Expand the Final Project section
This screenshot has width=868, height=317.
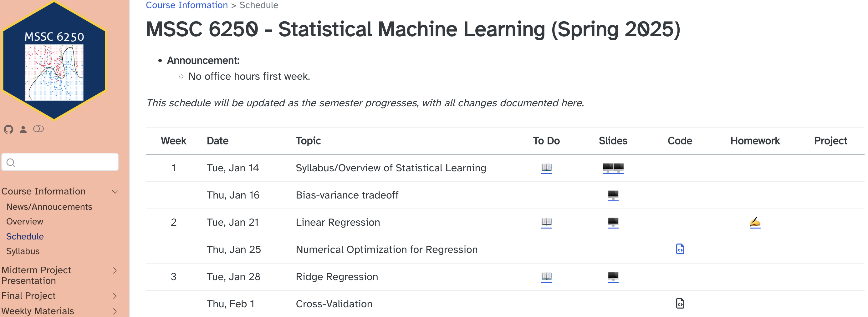tap(115, 296)
